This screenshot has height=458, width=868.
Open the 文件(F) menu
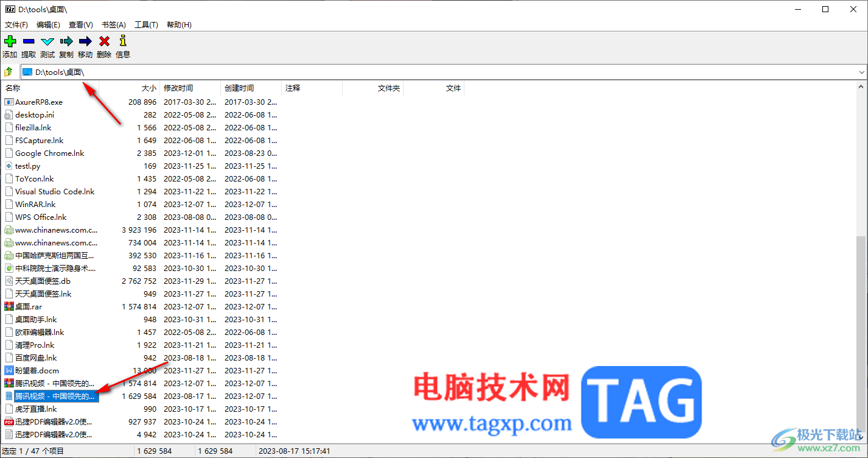pyautogui.click(x=16, y=25)
